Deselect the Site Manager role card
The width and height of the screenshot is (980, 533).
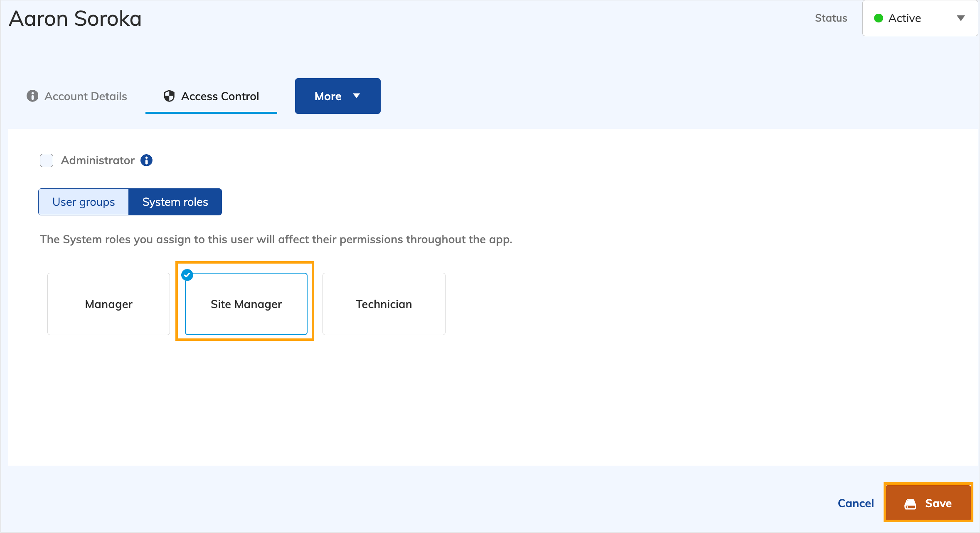(246, 304)
